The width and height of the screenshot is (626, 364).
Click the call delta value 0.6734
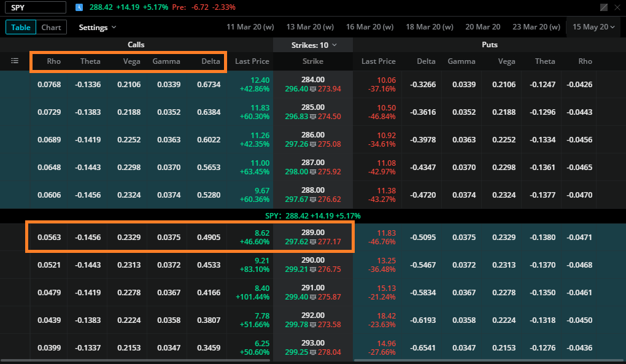(209, 84)
